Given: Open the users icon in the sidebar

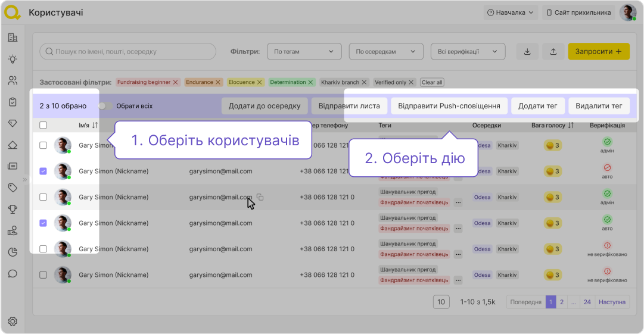Looking at the screenshot, I should pos(13,80).
